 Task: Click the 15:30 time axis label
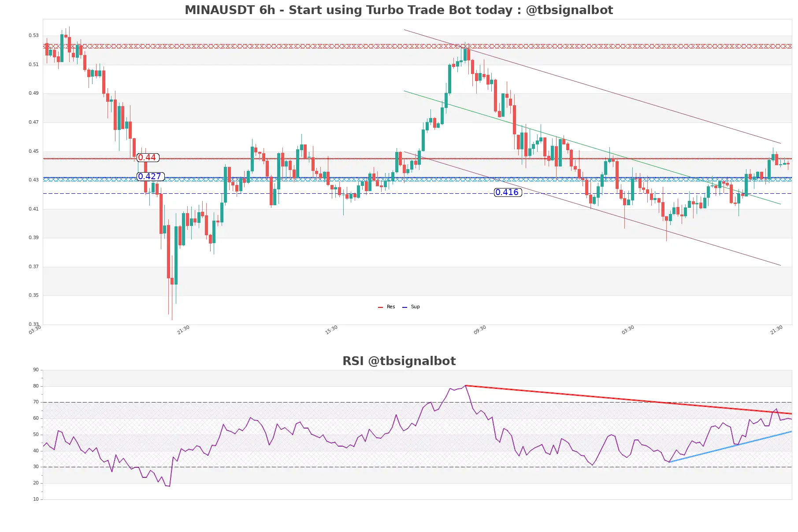331,330
